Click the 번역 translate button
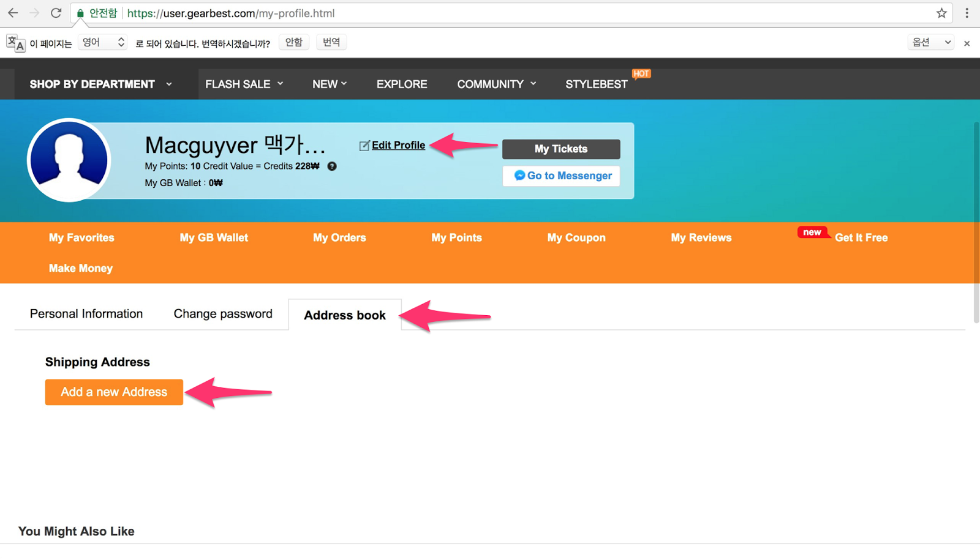Screen dimensions: 980x560 point(331,42)
